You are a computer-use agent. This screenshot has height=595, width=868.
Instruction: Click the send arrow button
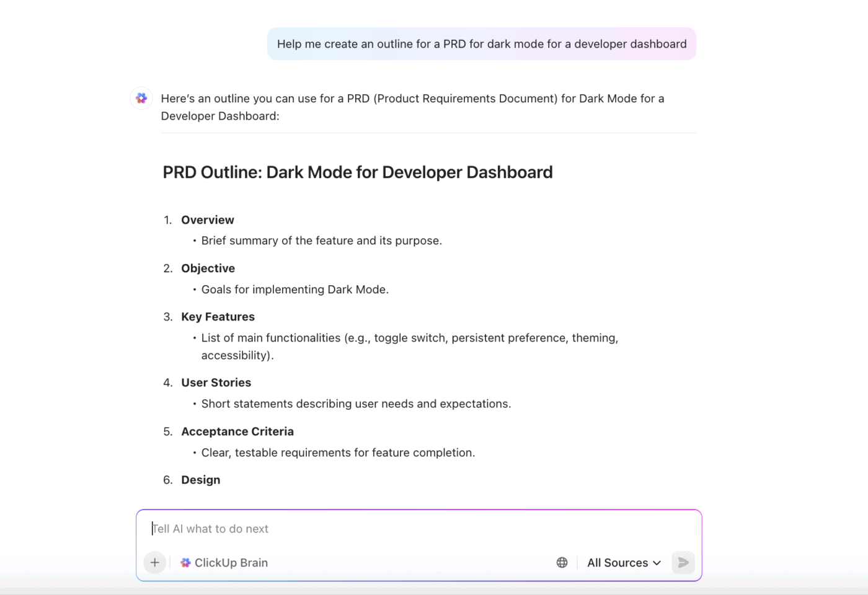(x=683, y=563)
